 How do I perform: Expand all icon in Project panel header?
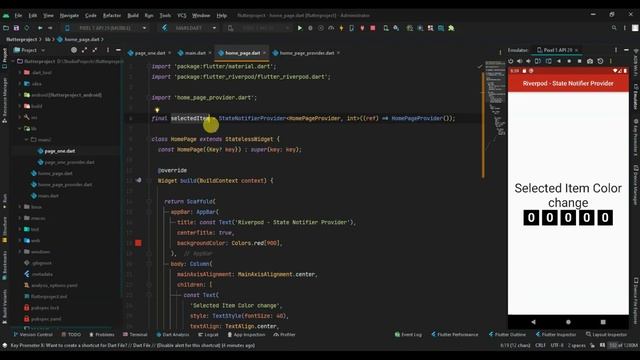84,50
